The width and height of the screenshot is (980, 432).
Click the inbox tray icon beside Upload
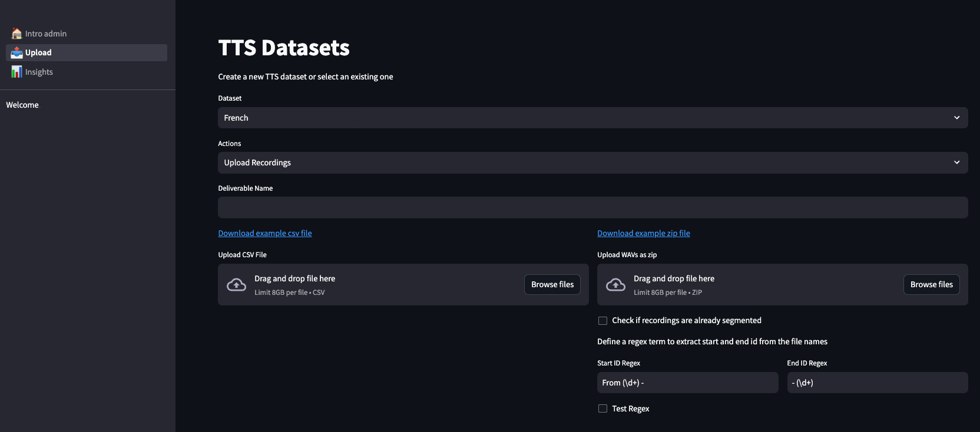(x=16, y=52)
